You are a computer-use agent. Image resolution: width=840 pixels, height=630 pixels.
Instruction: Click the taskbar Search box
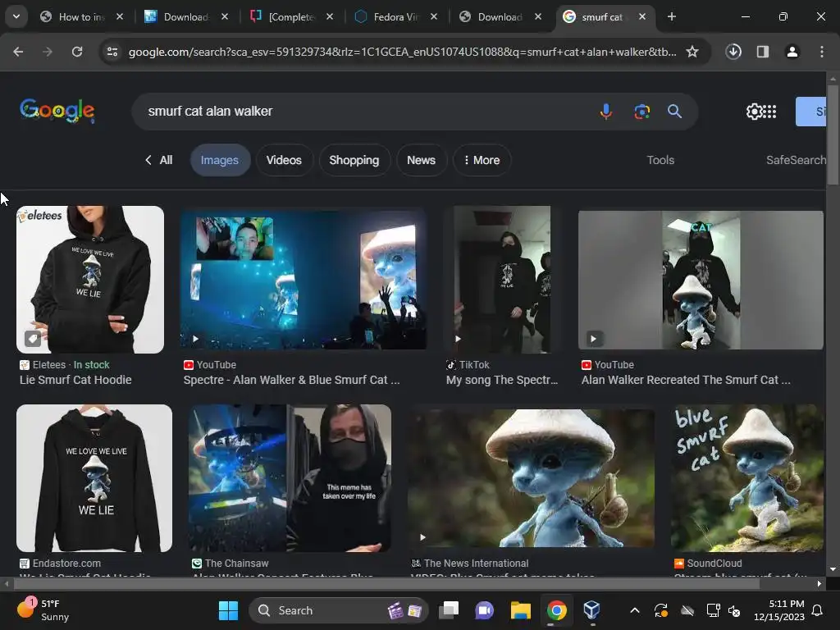[x=339, y=610]
